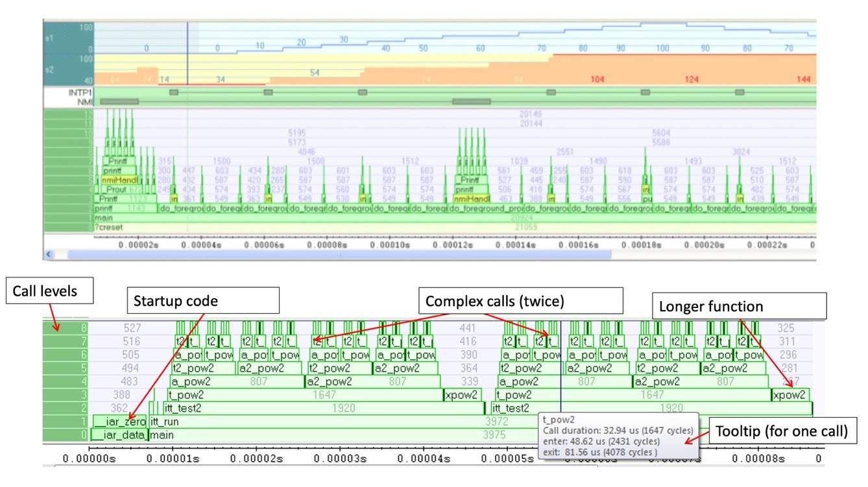Click the NMI interrupt row label

click(x=80, y=101)
